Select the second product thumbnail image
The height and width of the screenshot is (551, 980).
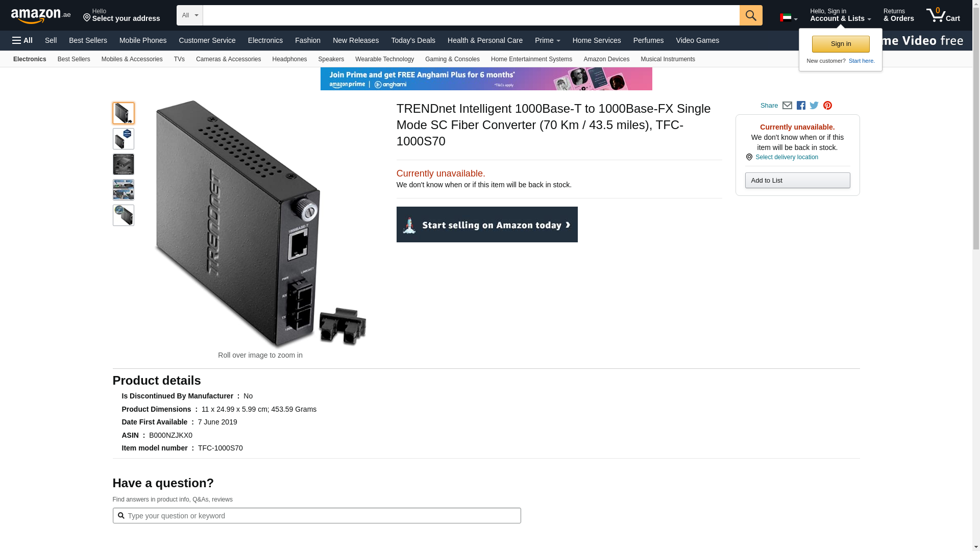tap(124, 139)
